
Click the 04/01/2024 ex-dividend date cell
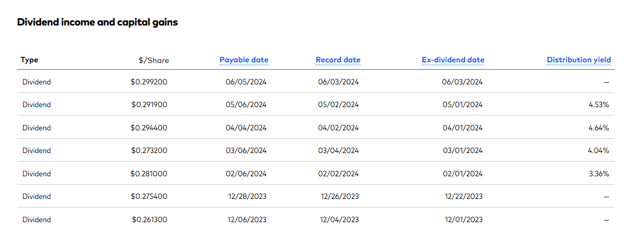pos(462,128)
